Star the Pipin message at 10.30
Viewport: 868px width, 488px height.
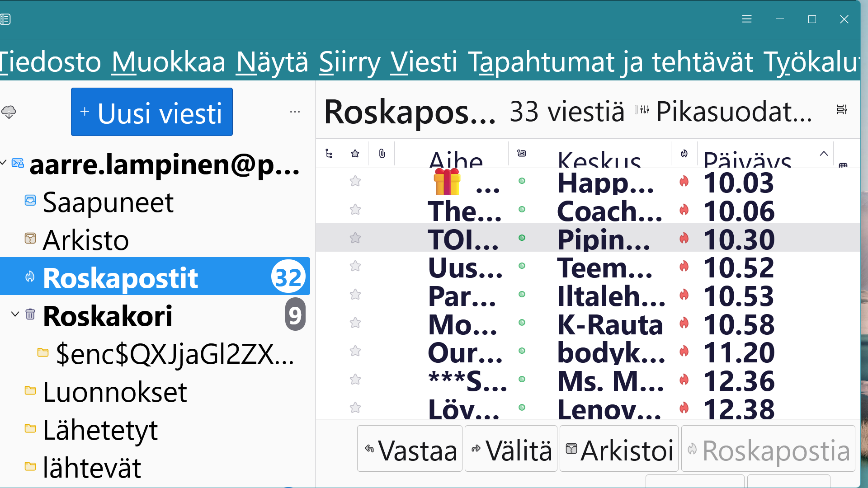pyautogui.click(x=355, y=238)
